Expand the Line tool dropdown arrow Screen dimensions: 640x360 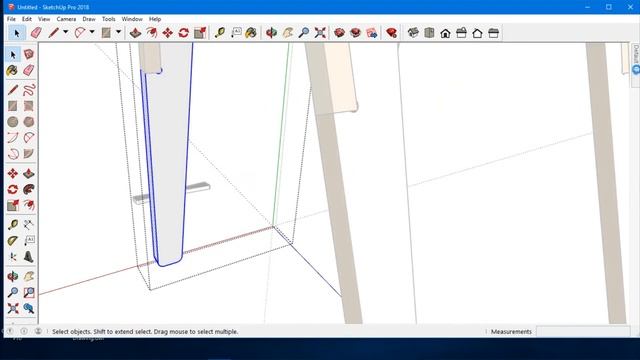pos(65,32)
